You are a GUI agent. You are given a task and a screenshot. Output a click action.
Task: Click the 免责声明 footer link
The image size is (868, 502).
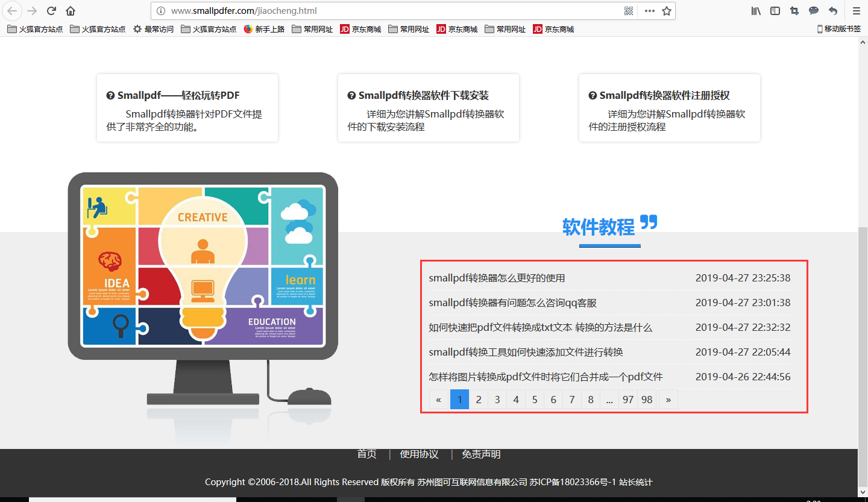[481, 454]
